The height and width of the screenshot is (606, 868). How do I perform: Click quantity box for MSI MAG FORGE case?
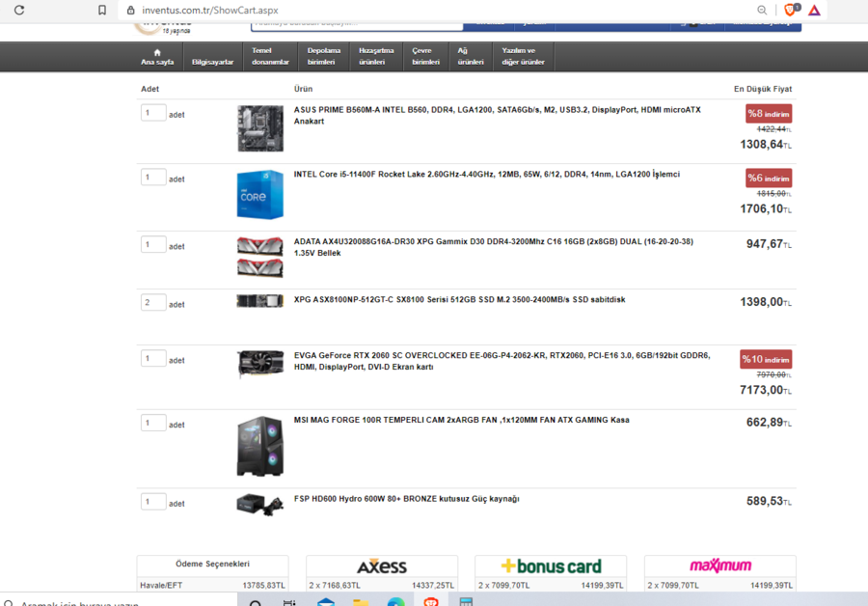[x=153, y=423]
